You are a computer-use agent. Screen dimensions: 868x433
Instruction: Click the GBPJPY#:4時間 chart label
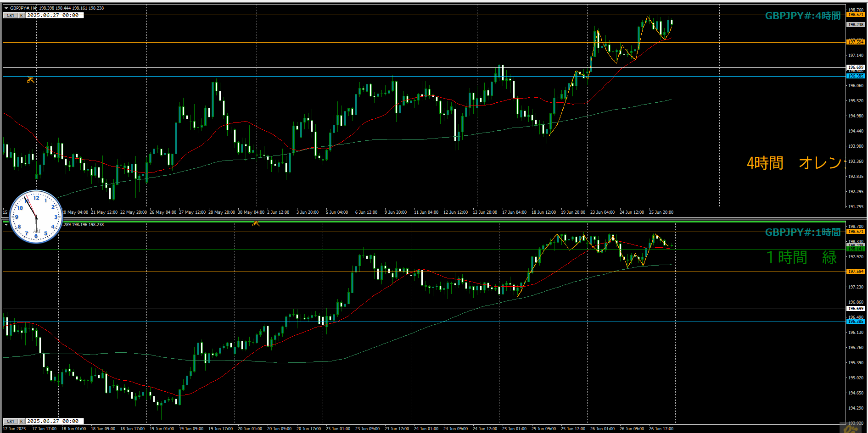point(803,16)
